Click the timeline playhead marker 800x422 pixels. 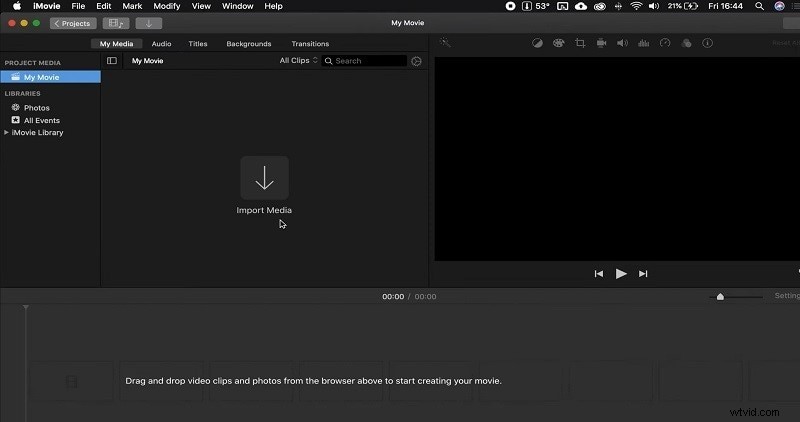[26, 307]
